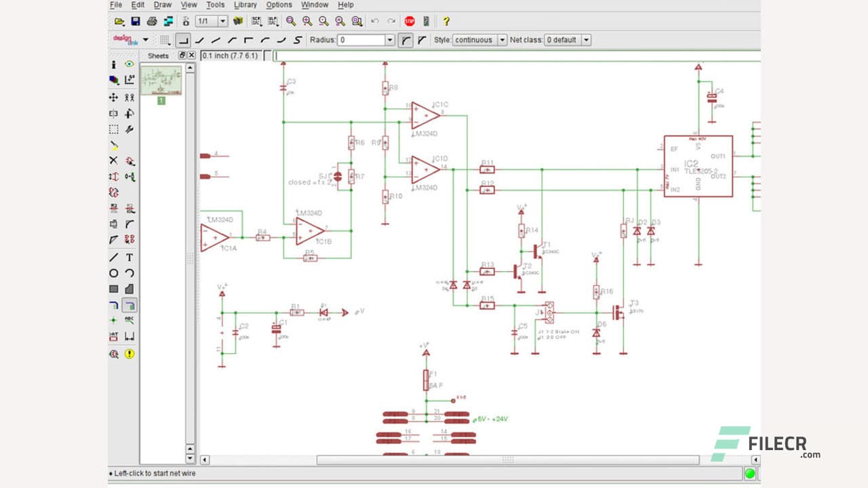
Task: Select the right-angle wire bend style
Action: pos(183,40)
